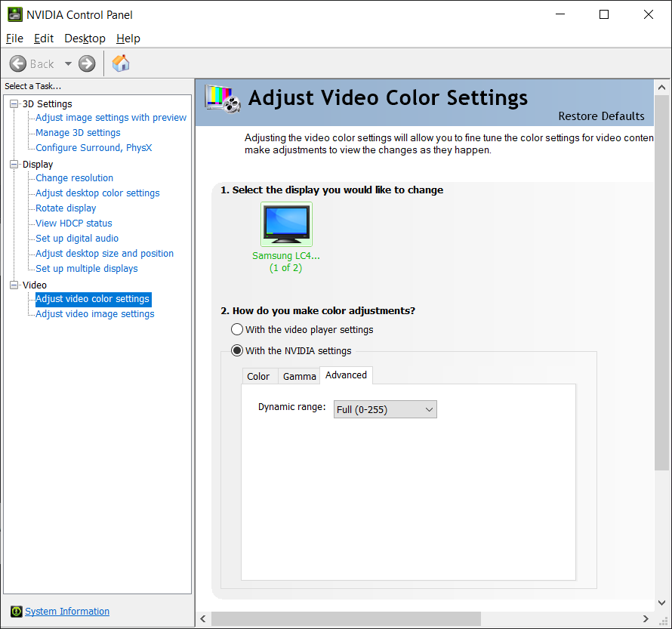The height and width of the screenshot is (629, 672).
Task: Select the Samsung display monitor icon
Action: 286,224
